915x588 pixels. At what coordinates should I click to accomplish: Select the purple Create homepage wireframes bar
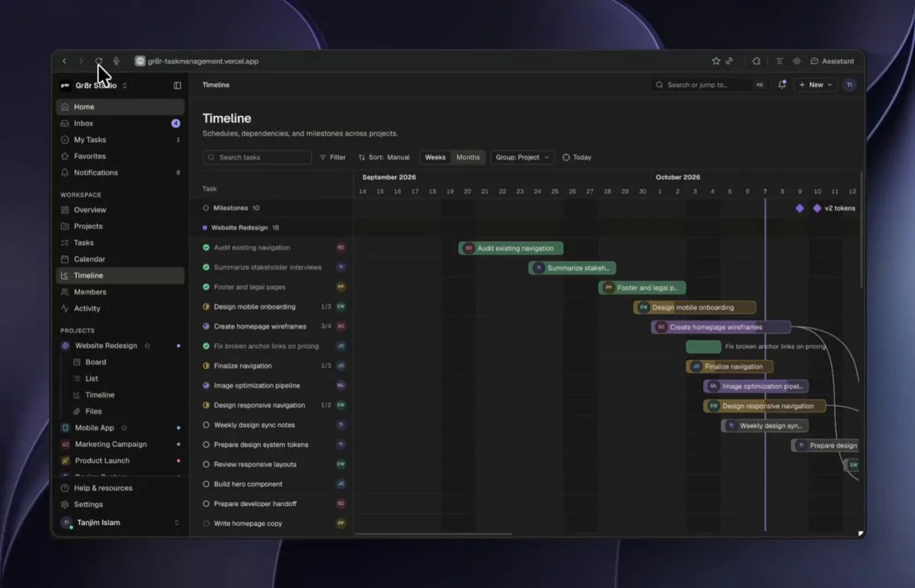click(721, 327)
